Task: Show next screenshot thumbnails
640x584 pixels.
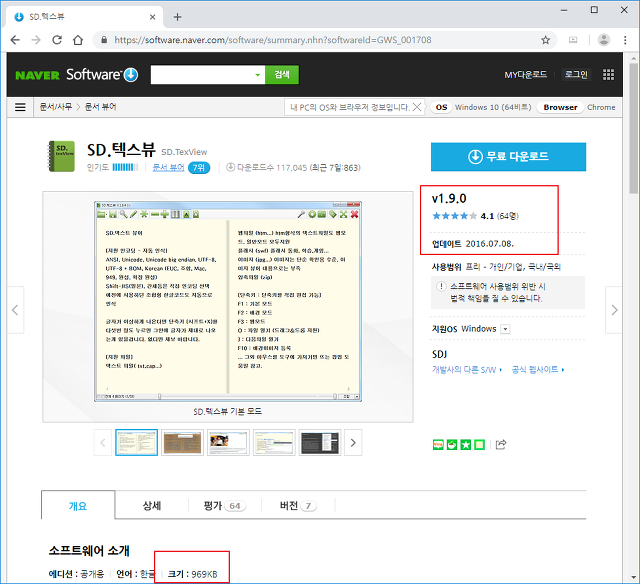Action: pyautogui.click(x=353, y=442)
